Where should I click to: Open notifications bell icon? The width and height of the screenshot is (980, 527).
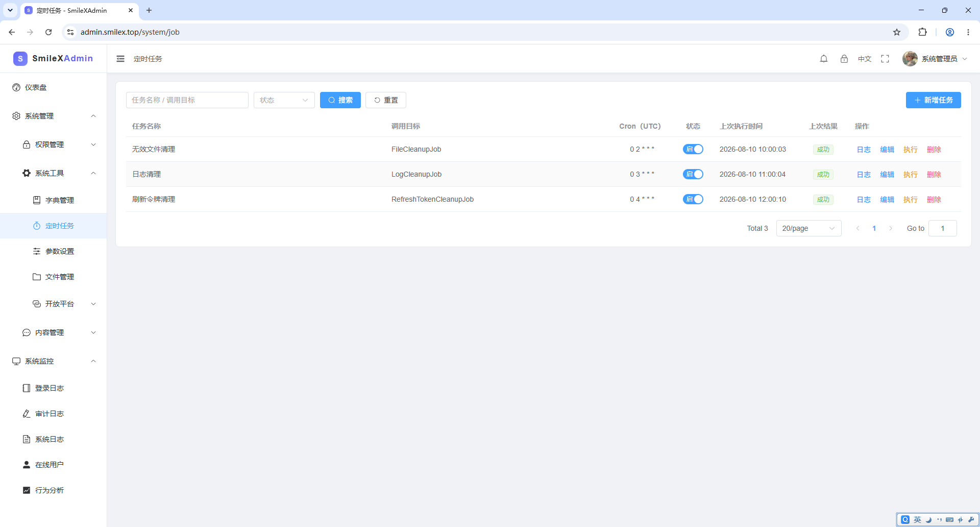(x=824, y=59)
